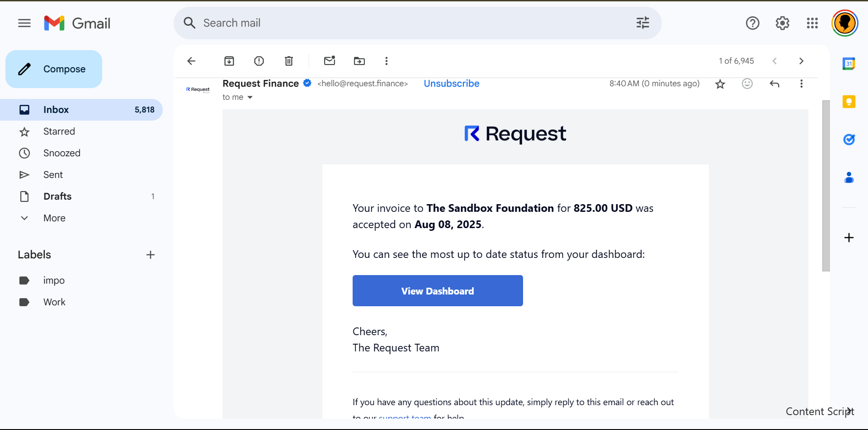Image resolution: width=868 pixels, height=430 pixels.
Task: Click the View Dashboard button
Action: pyautogui.click(x=438, y=291)
